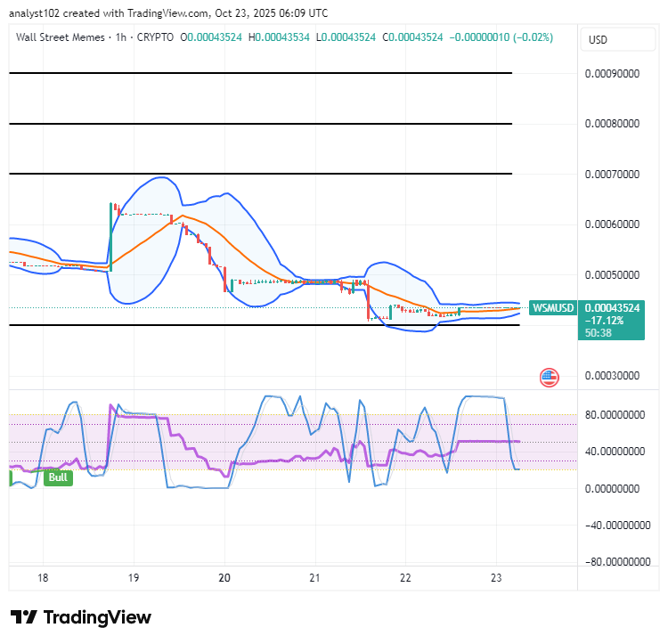Click the 0.00030000 price axis label
668x644 pixels.
[612, 376]
